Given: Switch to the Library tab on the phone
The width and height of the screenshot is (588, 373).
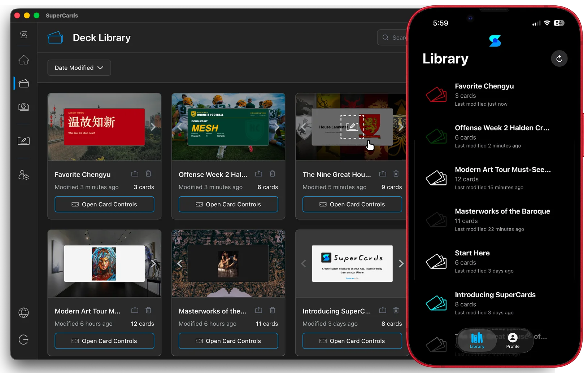Looking at the screenshot, I should 477,341.
